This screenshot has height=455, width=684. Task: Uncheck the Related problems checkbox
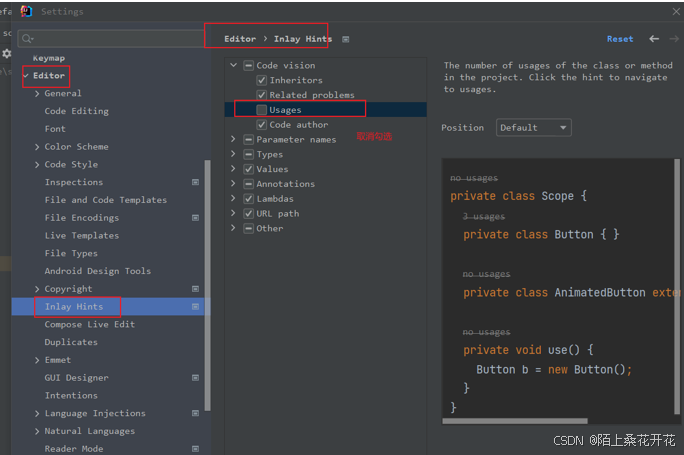tap(262, 95)
